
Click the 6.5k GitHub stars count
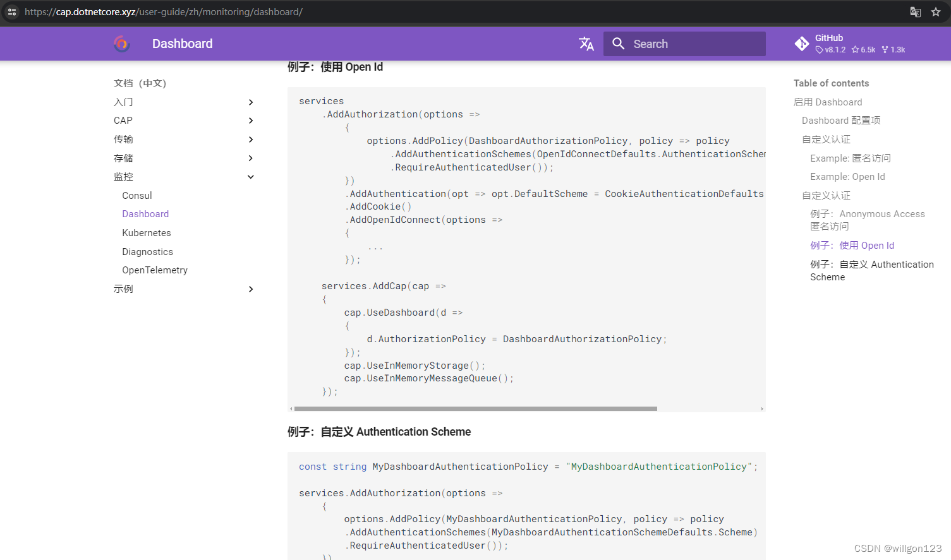coord(863,50)
